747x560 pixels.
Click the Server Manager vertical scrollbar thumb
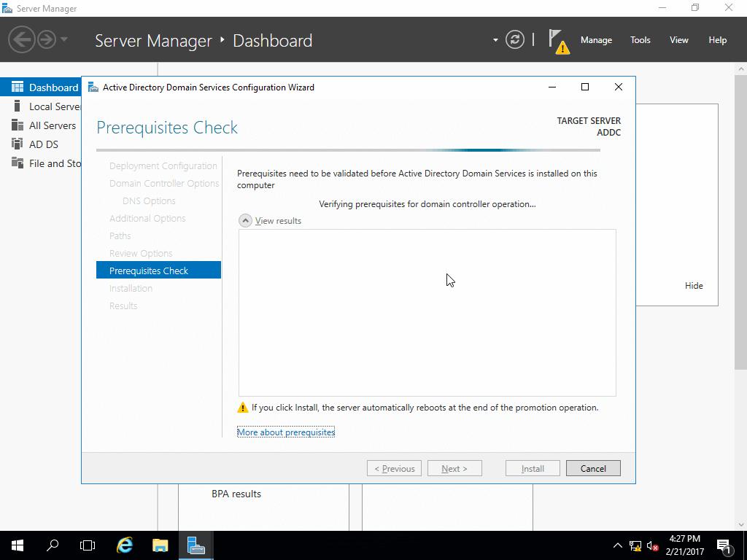[x=741, y=222]
